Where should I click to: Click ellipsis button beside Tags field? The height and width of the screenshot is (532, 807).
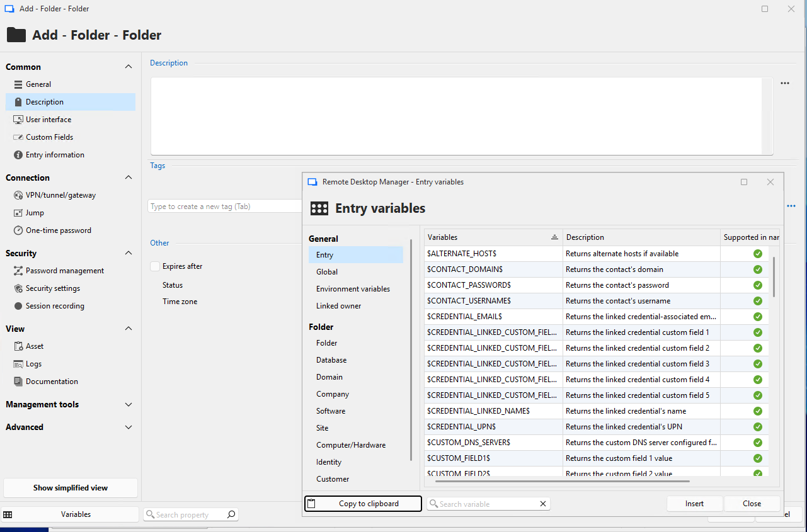(x=791, y=206)
